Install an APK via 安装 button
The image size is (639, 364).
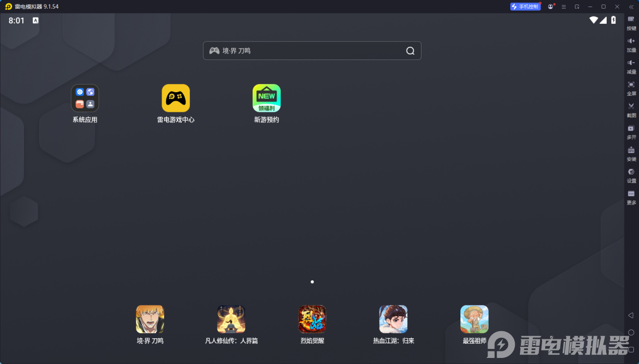[631, 153]
